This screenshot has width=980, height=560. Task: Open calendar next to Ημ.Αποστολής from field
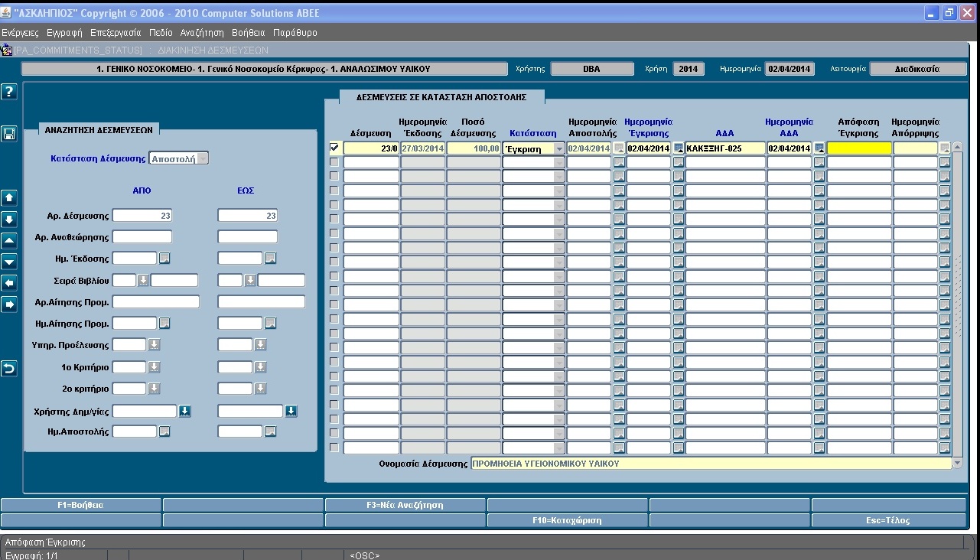(164, 431)
